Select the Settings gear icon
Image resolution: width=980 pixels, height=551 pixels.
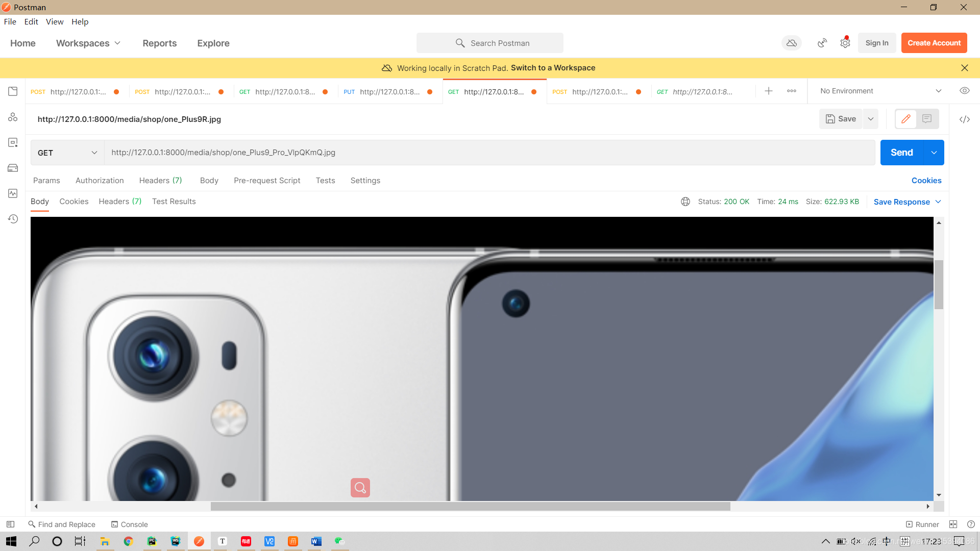(x=845, y=43)
